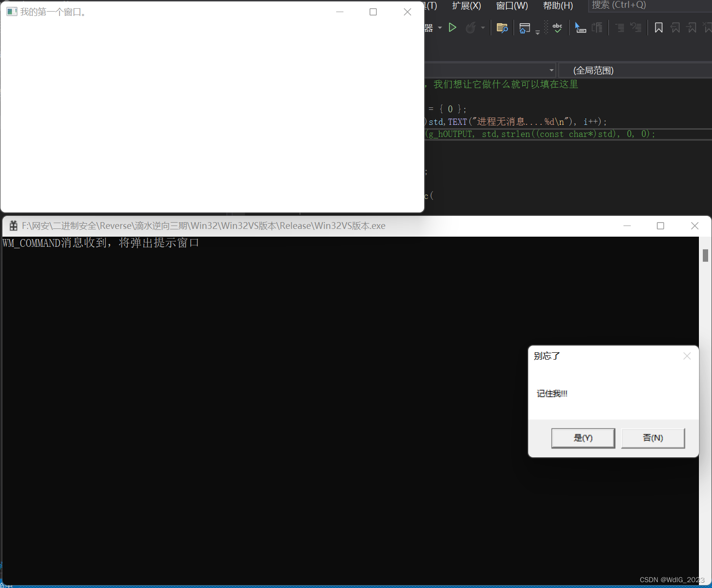Screen dimensions: 712x588
Task: Close the 我的第一个窗口 window
Action: pyautogui.click(x=407, y=12)
